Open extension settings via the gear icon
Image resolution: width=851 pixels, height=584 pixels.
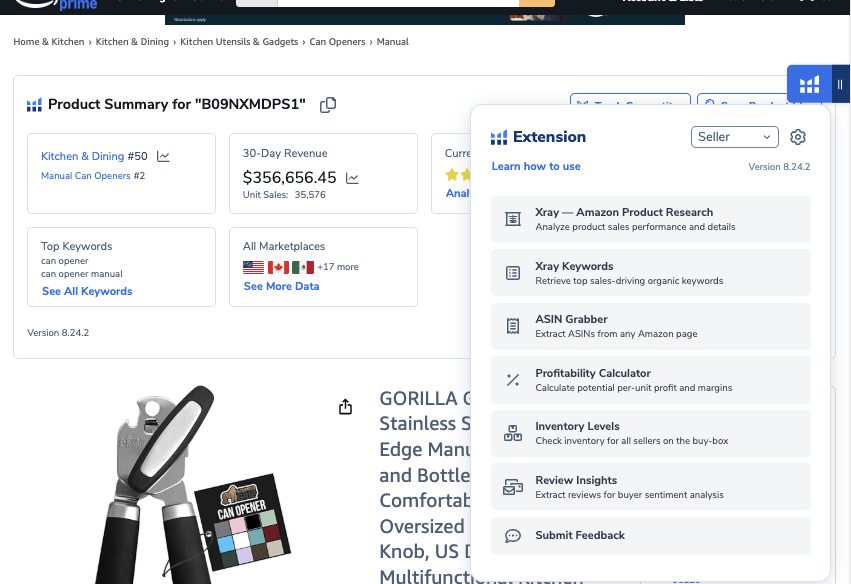pos(797,137)
